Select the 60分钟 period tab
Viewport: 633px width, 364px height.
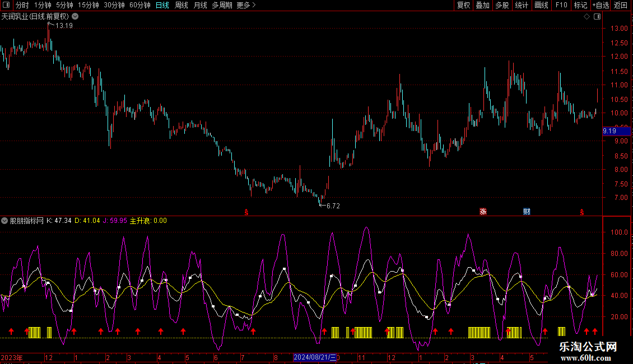pyautogui.click(x=139, y=5)
